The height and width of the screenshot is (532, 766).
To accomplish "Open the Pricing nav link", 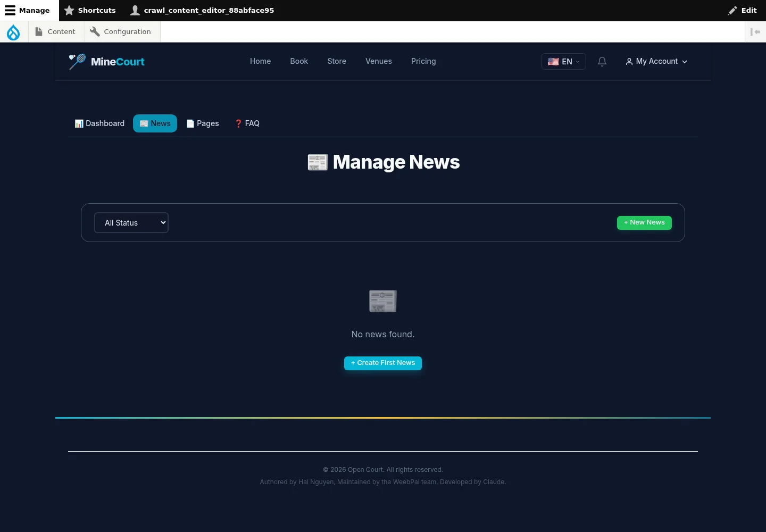I will click(423, 61).
